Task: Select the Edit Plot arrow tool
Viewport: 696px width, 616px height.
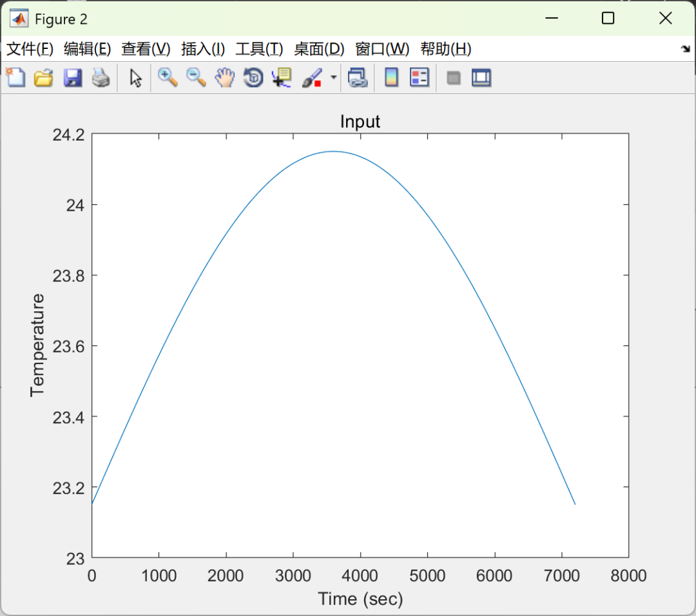Action: click(x=135, y=77)
